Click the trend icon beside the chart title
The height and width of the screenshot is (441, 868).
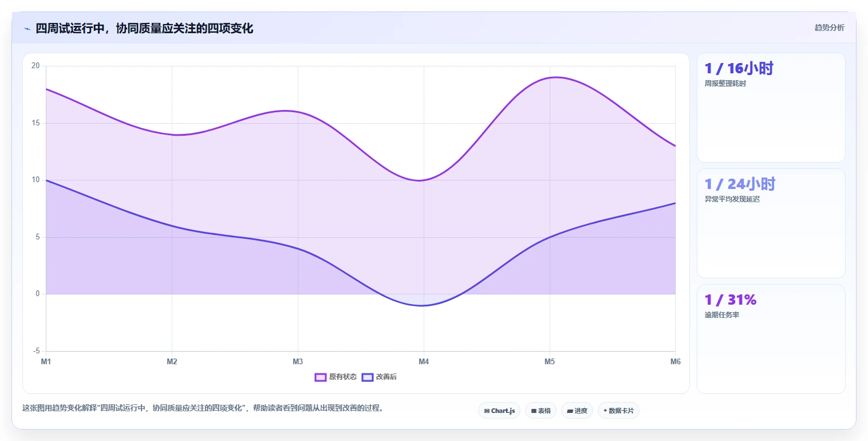point(27,29)
